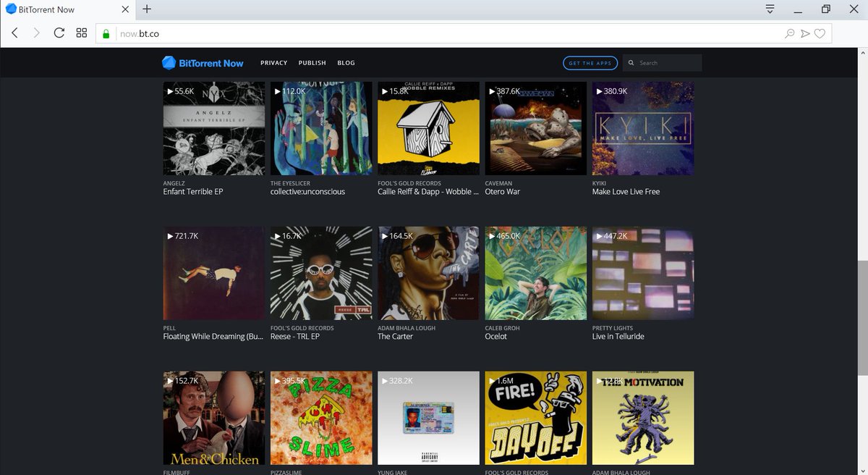Click the ADAM BHALA LOUGH label under The Carter
This screenshot has height=475, width=868.
click(x=407, y=328)
